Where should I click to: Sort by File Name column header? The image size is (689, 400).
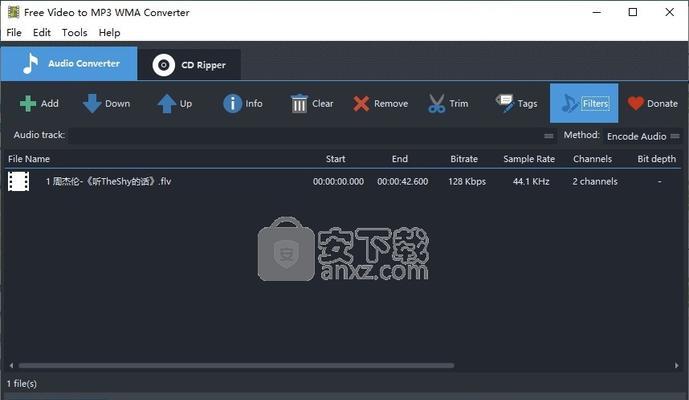pyautogui.click(x=29, y=159)
